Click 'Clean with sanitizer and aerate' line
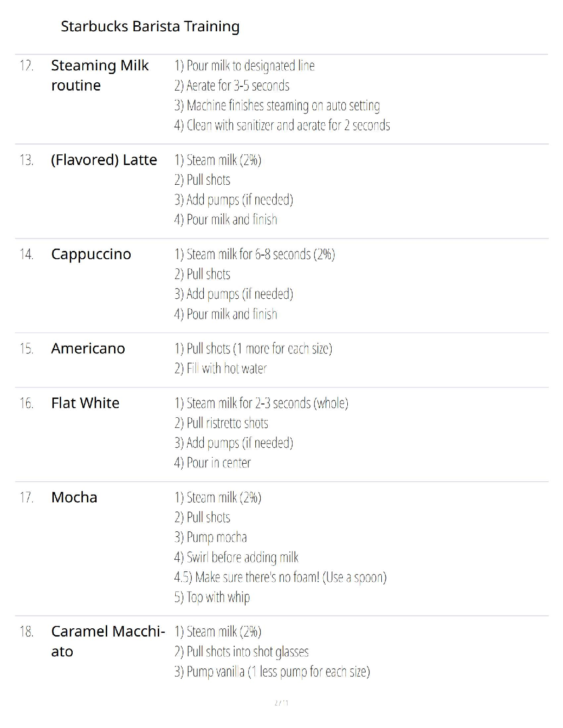This screenshot has width=563, height=728. 282,125
